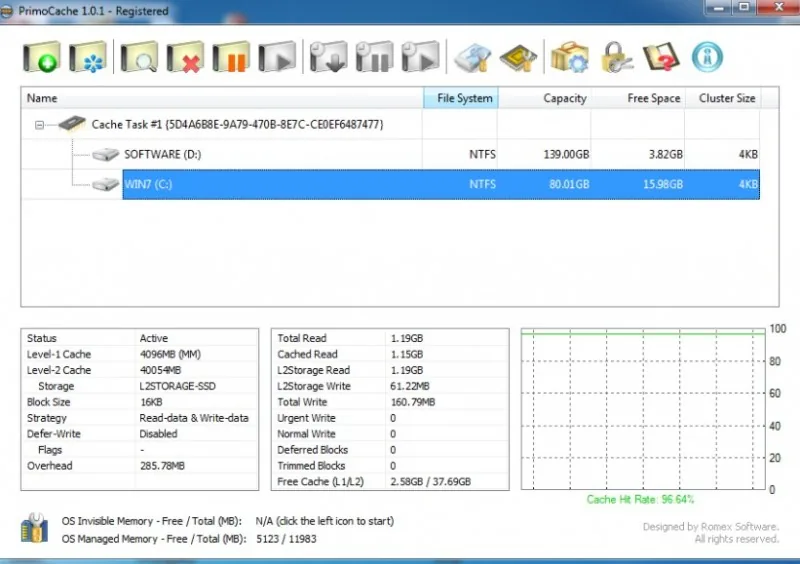
Task: Click the Block Size 16KB value
Action: click(151, 402)
